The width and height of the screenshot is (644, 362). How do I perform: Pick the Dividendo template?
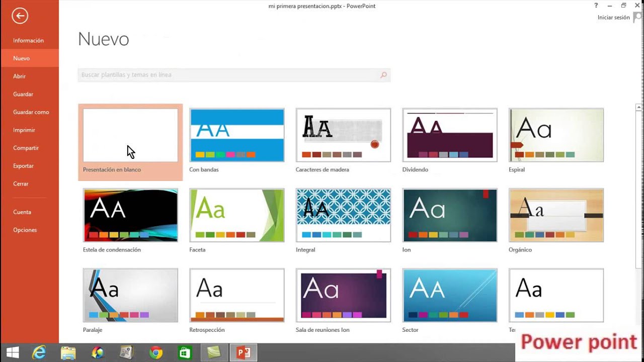(x=450, y=135)
